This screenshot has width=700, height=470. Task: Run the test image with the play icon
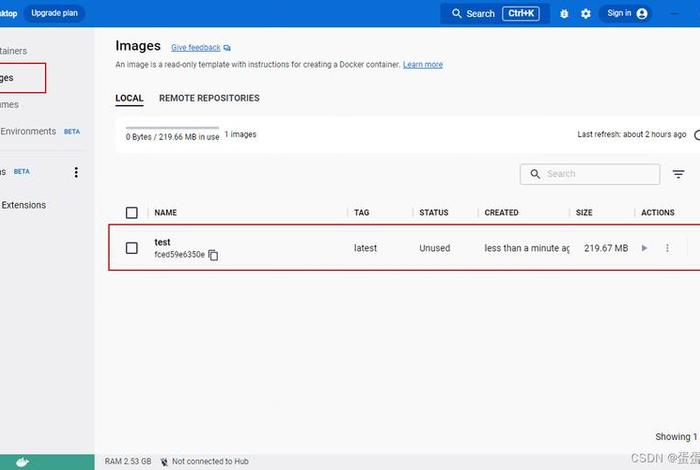pos(644,248)
